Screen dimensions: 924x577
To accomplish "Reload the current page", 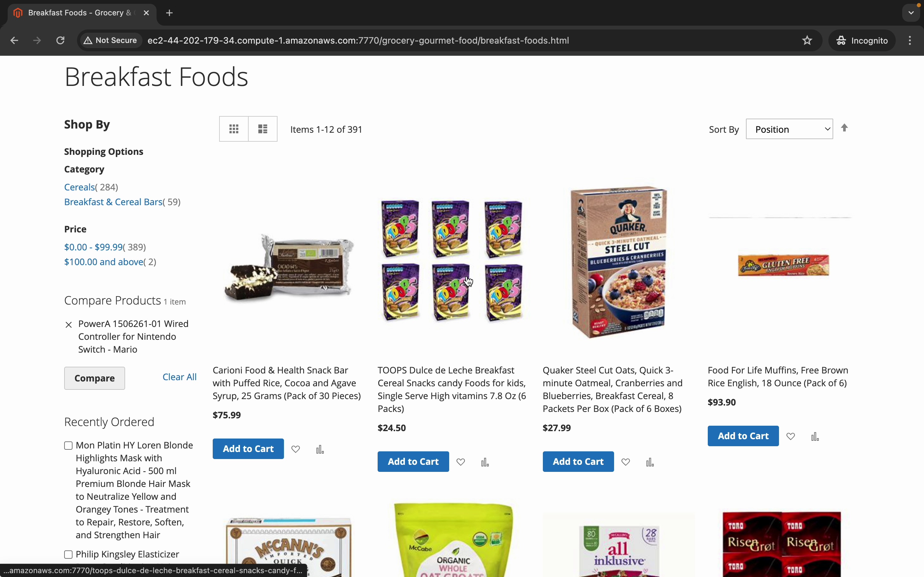I will [x=60, y=40].
